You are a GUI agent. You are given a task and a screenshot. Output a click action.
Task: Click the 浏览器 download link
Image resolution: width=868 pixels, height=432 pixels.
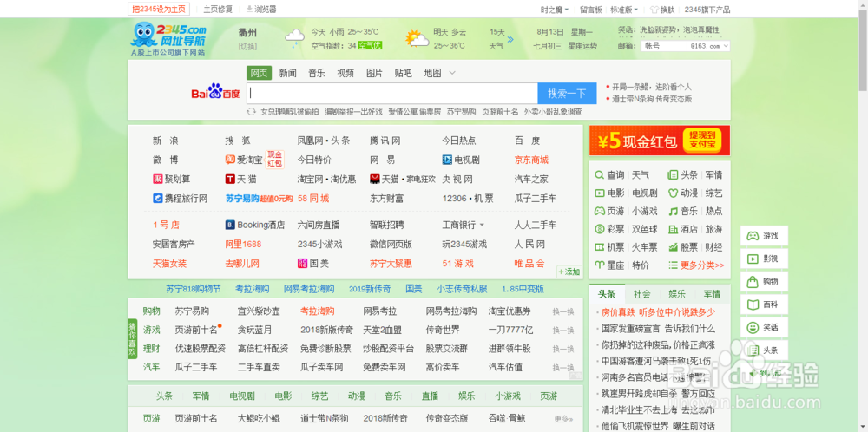261,10
